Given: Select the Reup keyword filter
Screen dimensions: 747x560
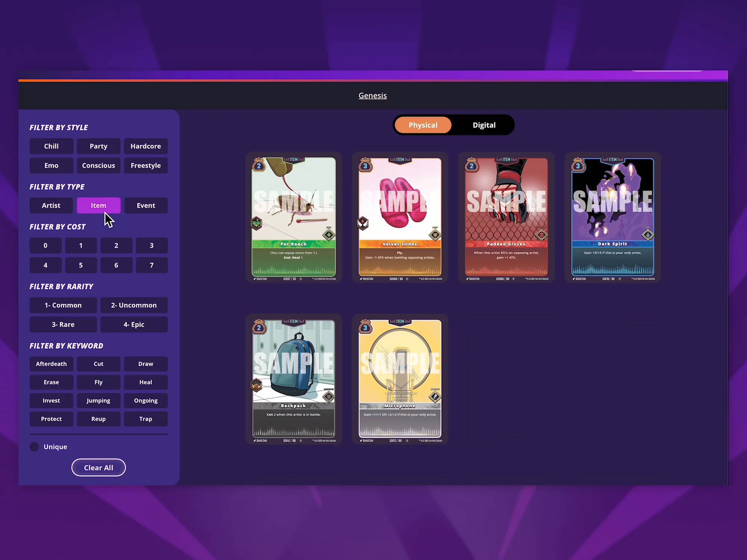Looking at the screenshot, I should (99, 419).
